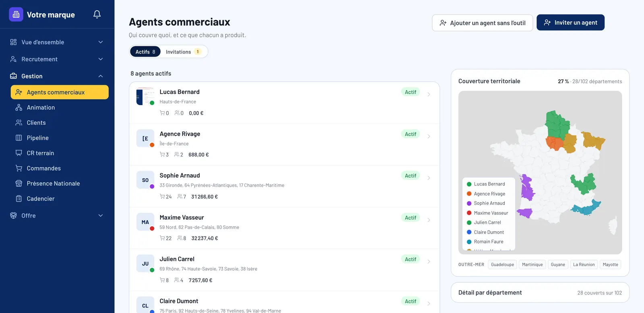Switch to the Invitations tab

(184, 51)
